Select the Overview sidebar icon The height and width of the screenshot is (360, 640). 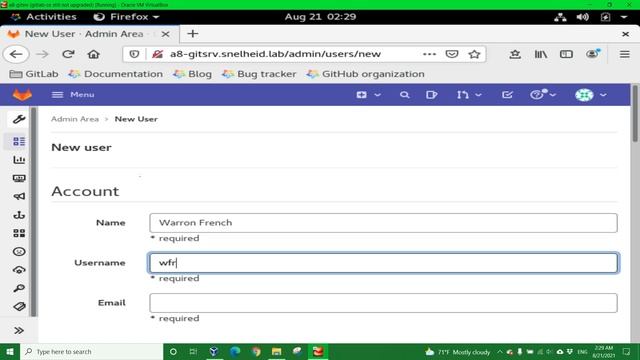click(19, 141)
